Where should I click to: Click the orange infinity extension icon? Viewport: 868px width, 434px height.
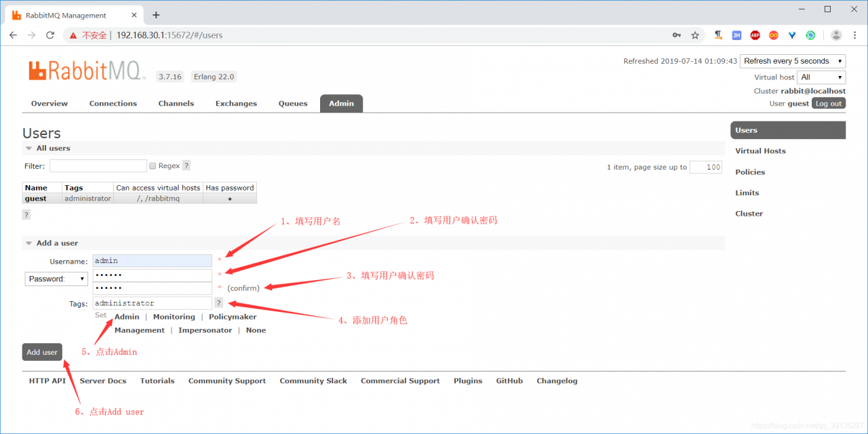[x=773, y=35]
